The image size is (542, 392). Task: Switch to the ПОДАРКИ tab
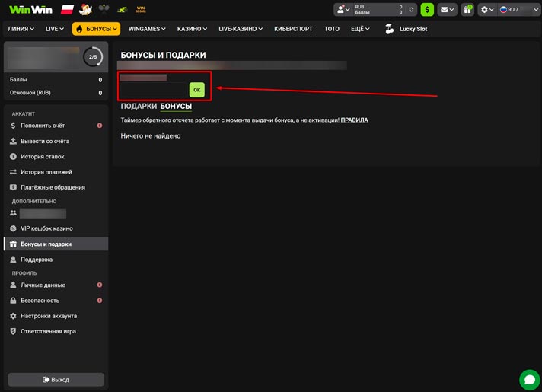point(139,106)
